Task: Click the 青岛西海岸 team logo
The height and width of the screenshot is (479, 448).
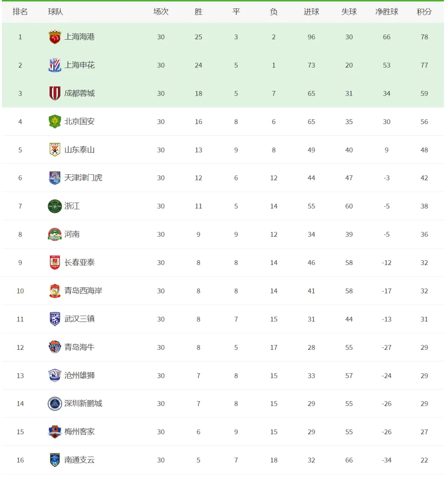Action: [x=55, y=291]
